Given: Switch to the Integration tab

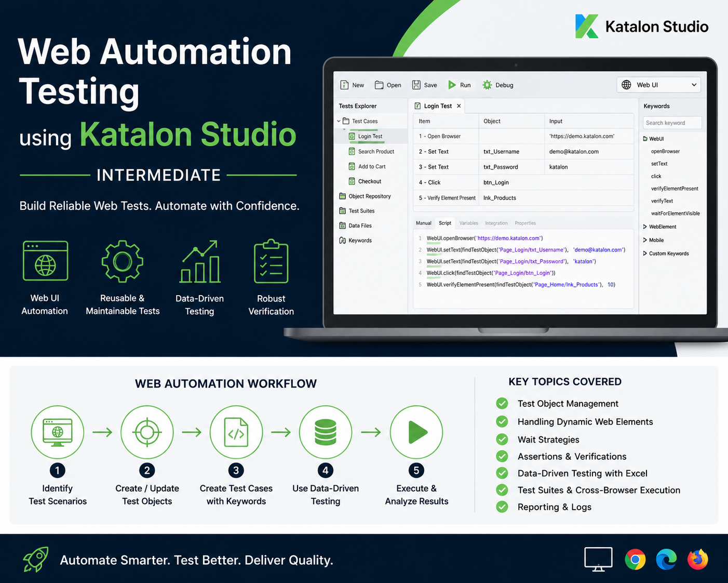Looking at the screenshot, I should pyautogui.click(x=496, y=223).
